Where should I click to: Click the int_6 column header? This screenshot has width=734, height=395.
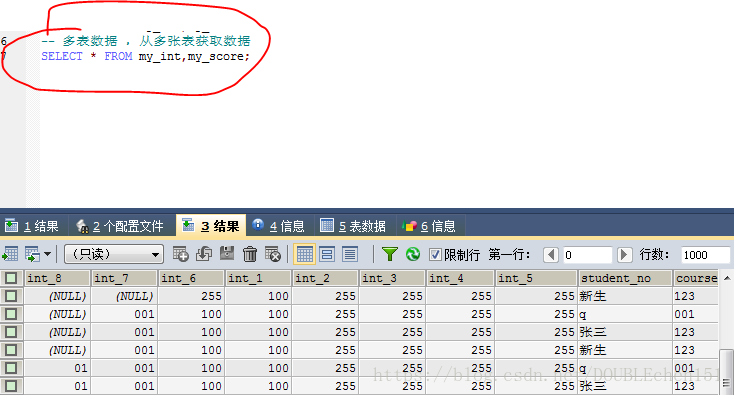pos(191,278)
